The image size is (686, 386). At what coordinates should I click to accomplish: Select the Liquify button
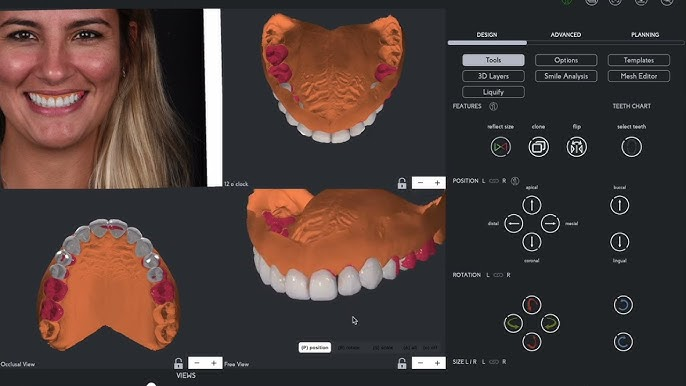point(493,92)
